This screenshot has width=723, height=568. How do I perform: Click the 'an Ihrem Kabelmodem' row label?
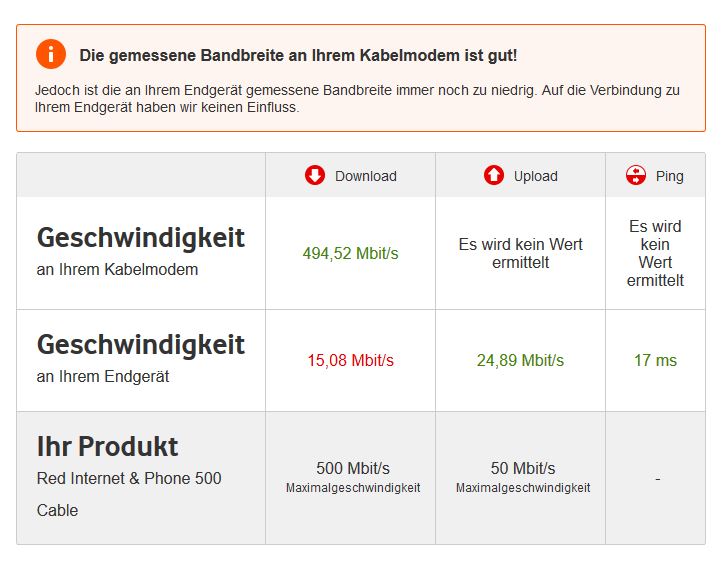(118, 269)
